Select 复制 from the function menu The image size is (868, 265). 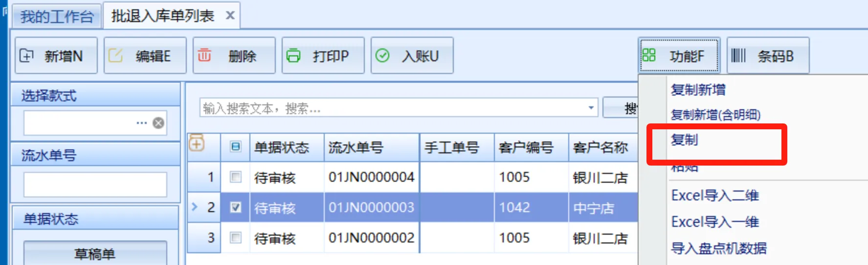pos(685,140)
